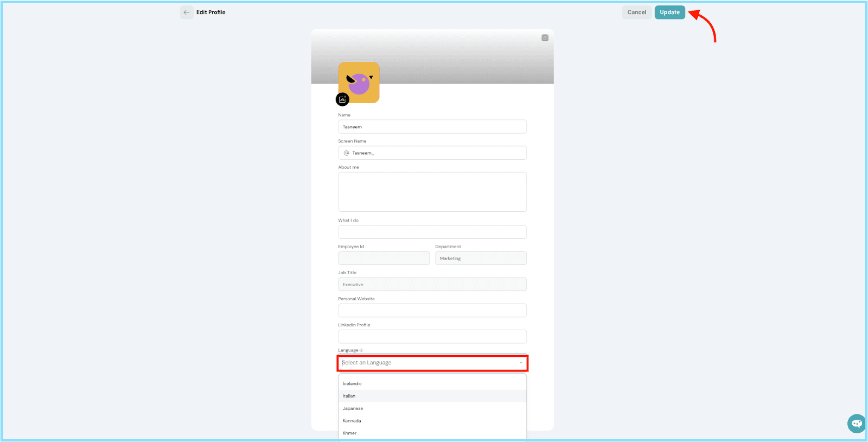Choose the Khmer language option

point(350,433)
